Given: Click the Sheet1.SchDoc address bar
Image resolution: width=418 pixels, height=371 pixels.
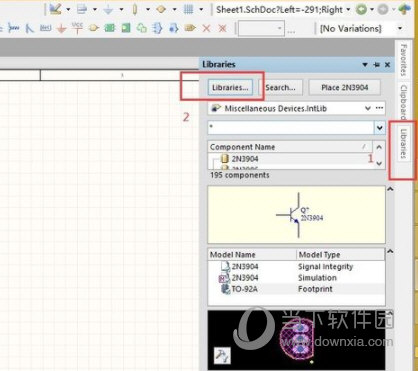Looking at the screenshot, I should pos(280,10).
